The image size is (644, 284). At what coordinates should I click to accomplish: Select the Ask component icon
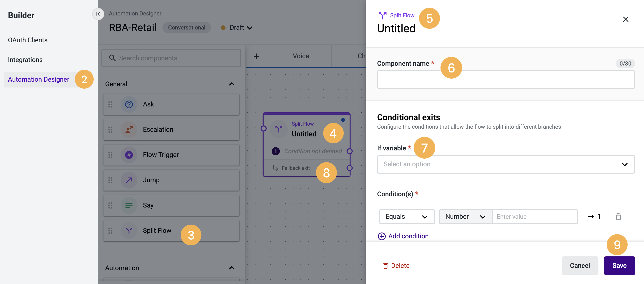tap(129, 104)
